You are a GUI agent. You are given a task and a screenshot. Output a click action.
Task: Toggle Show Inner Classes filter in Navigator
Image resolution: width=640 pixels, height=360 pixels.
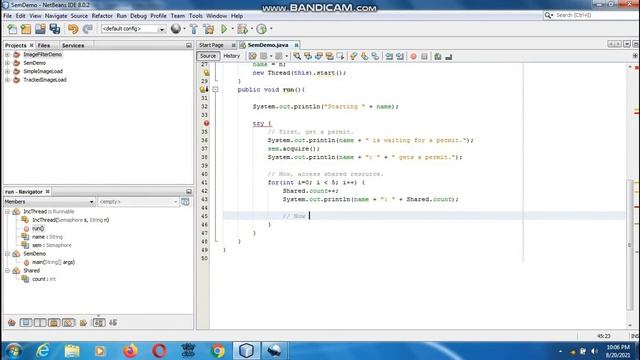69,323
